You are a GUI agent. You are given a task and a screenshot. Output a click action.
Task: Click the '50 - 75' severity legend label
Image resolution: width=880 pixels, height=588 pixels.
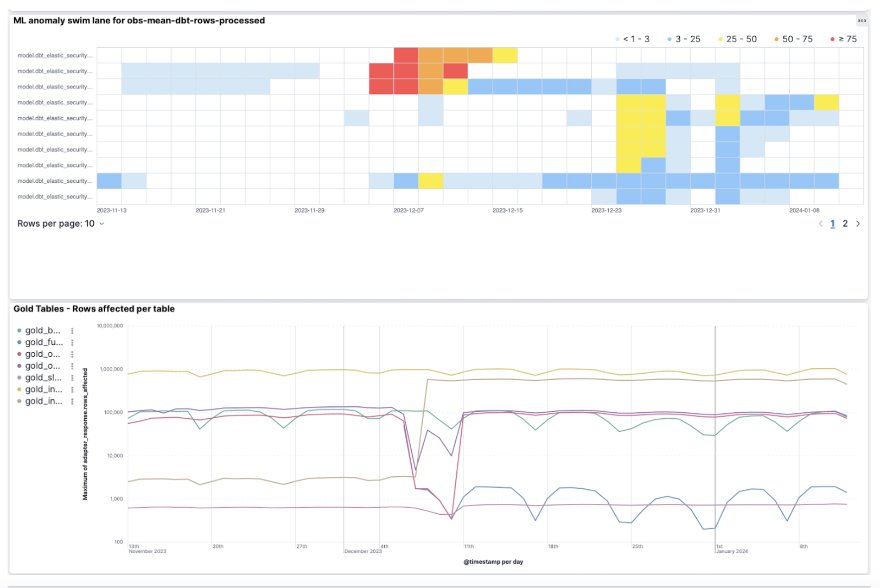pyautogui.click(x=797, y=39)
